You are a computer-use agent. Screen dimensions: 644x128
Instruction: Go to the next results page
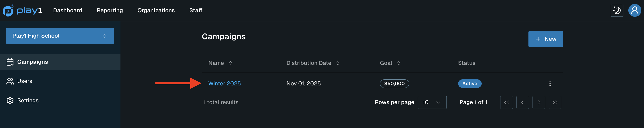pyautogui.click(x=539, y=102)
